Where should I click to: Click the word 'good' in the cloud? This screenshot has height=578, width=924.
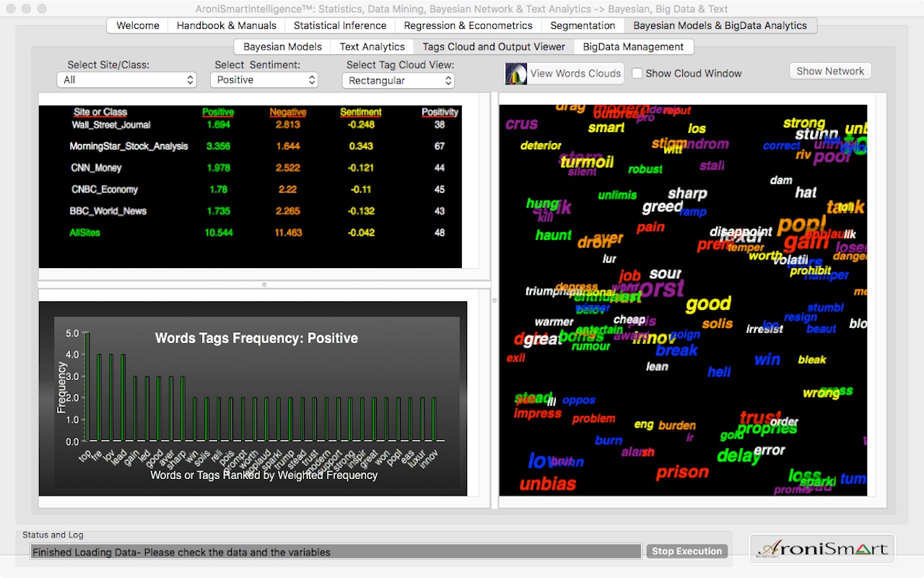[x=708, y=303]
